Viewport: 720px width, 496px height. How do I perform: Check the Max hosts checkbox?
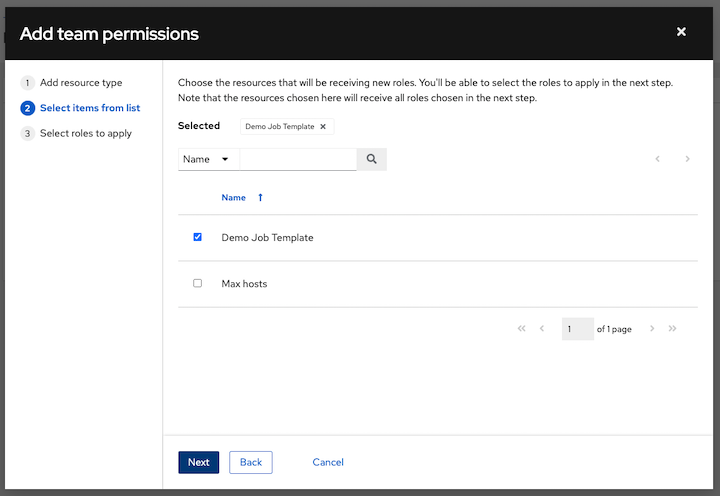197,284
